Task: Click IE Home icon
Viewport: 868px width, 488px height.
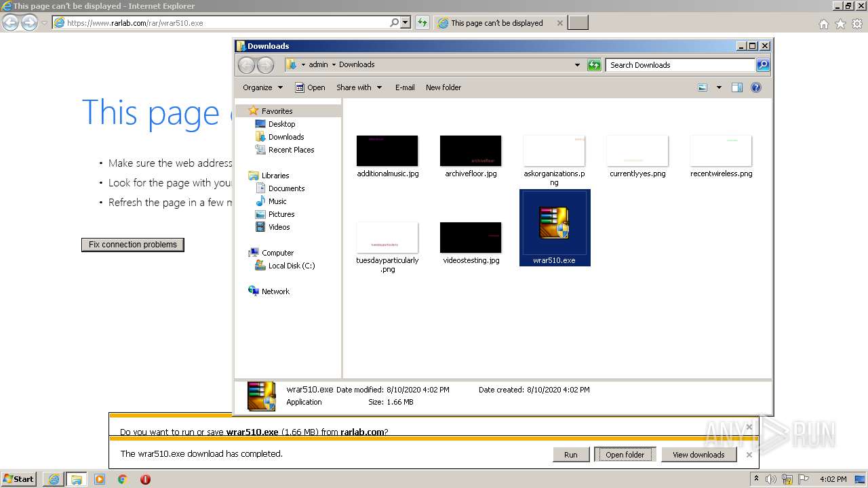Action: coord(823,24)
